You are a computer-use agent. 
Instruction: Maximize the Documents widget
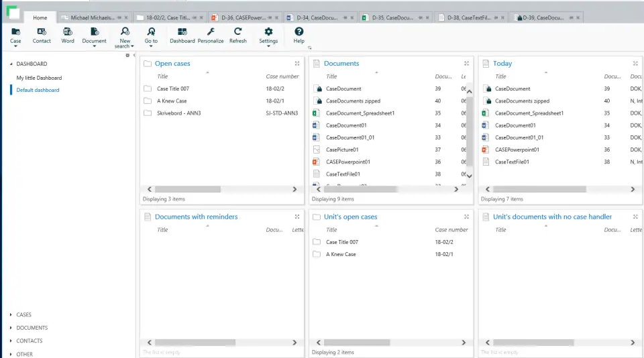(x=466, y=63)
